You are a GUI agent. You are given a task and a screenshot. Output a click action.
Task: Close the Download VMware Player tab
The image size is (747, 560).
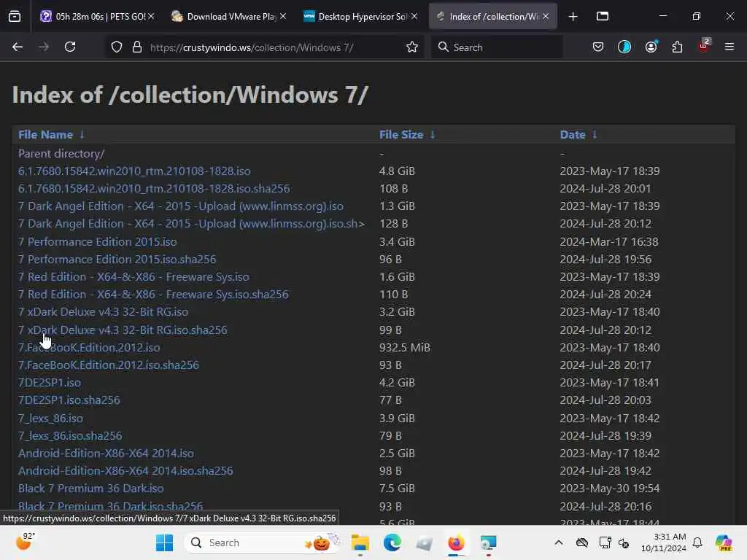point(283,16)
